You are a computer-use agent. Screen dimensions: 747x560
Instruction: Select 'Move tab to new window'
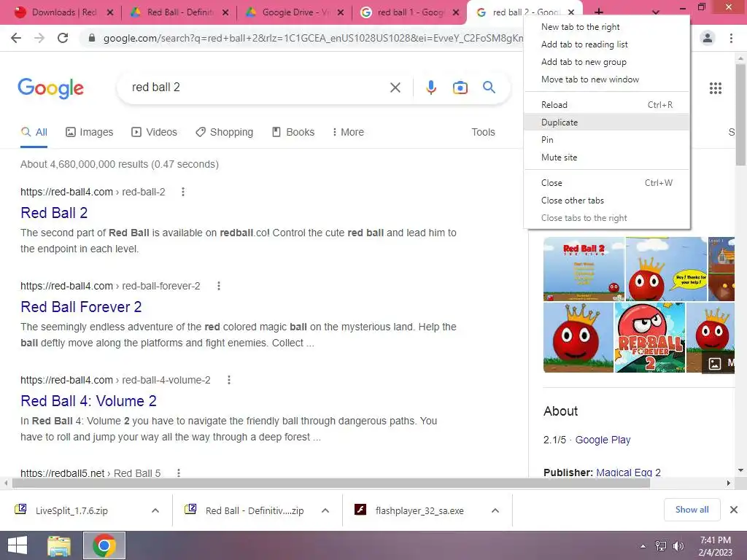coord(606,79)
